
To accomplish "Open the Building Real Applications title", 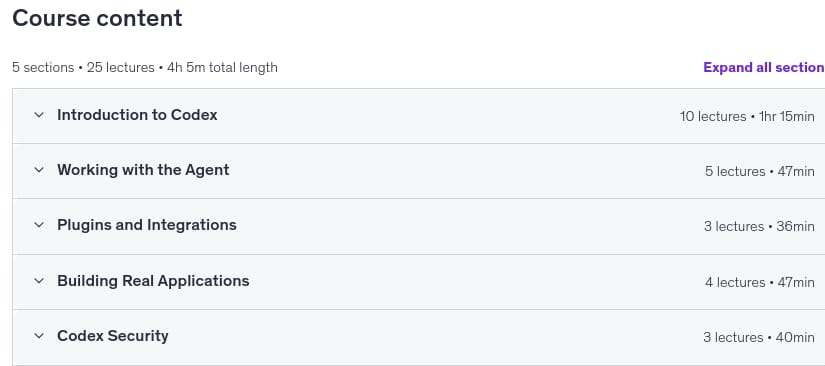I will (x=153, y=281).
